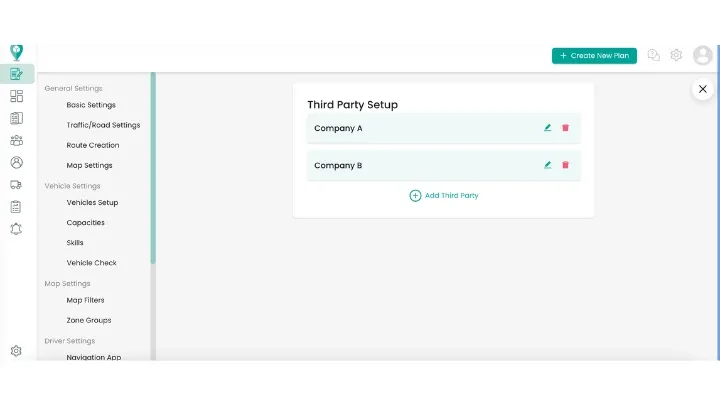The height and width of the screenshot is (405, 720).
Task: Click the top-right settings gear icon
Action: [676, 56]
